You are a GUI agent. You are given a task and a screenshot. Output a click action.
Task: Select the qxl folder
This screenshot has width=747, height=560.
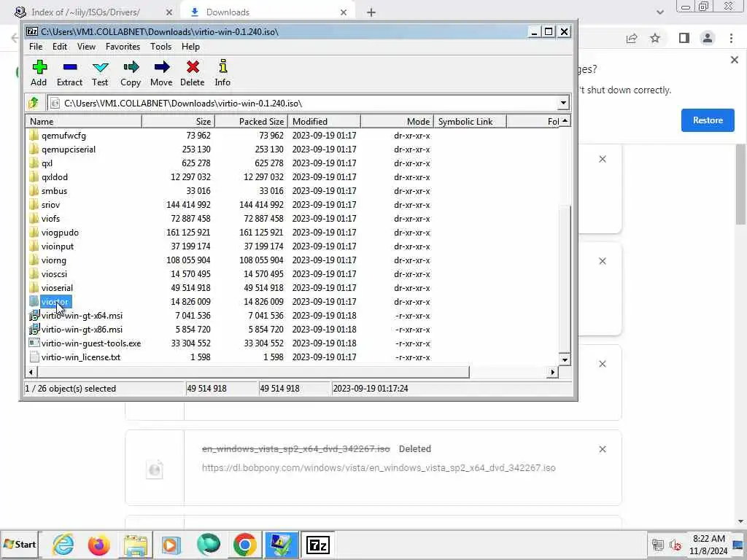tap(47, 163)
